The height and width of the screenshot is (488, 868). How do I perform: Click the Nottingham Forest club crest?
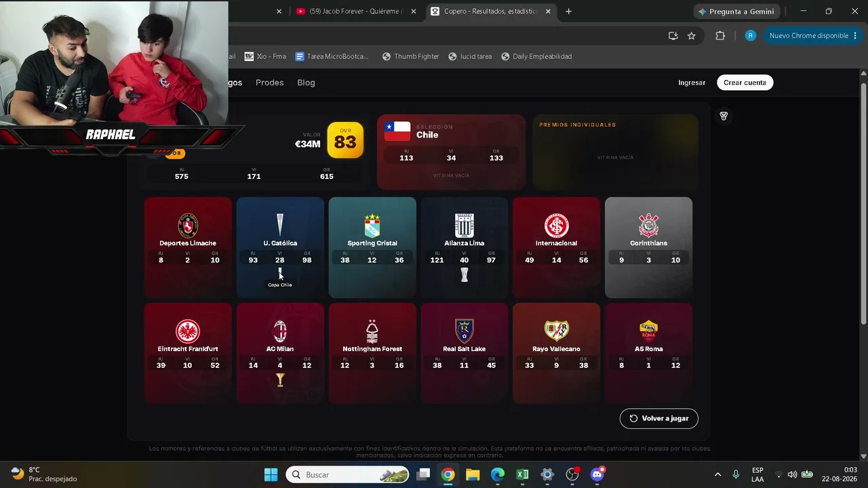click(x=372, y=331)
